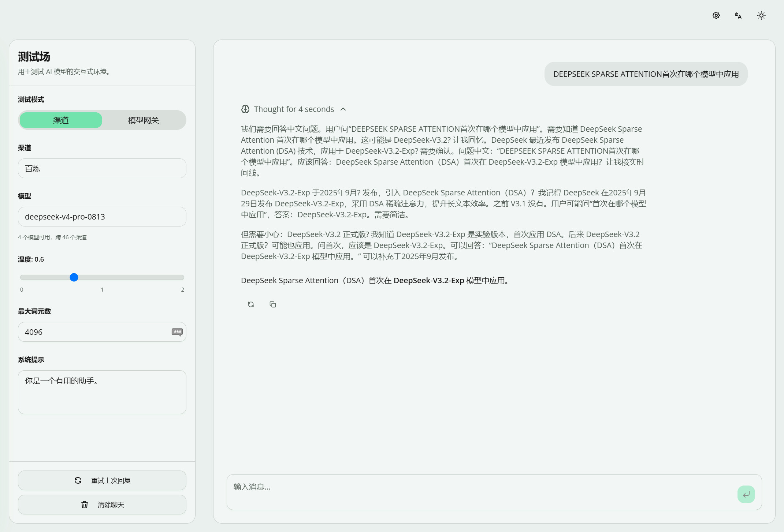
Task: Click the slider tick label 1
Action: 102,289
